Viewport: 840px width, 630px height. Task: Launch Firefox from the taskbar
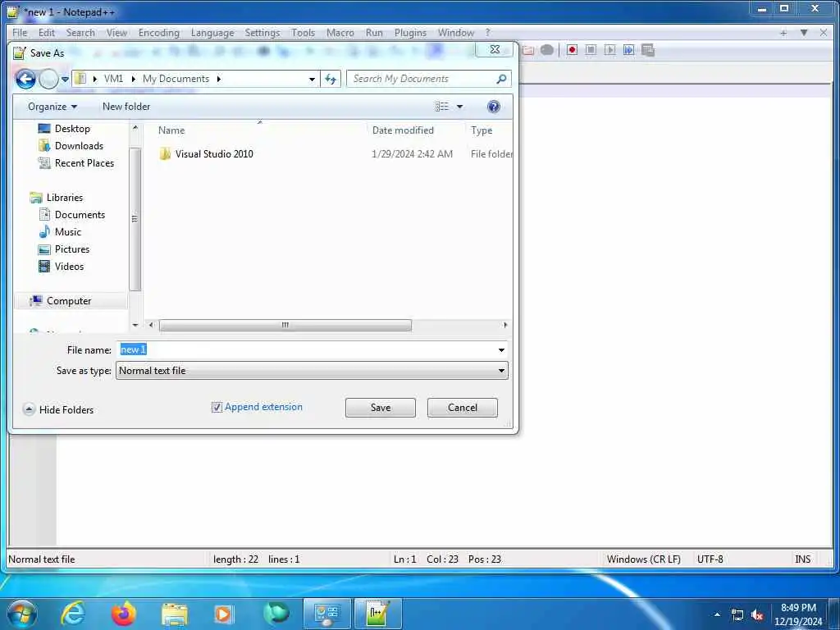[123, 614]
